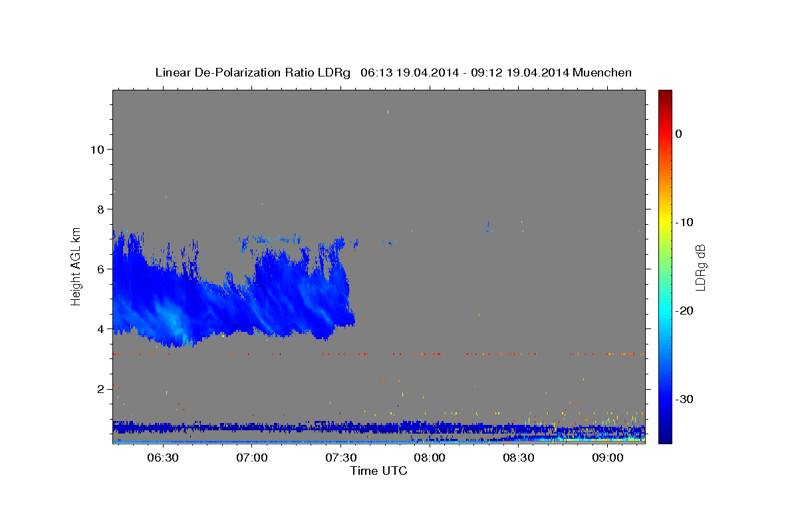The image size is (798, 532).
Task: Click the '08:30' time axis label
Action: 519,458
